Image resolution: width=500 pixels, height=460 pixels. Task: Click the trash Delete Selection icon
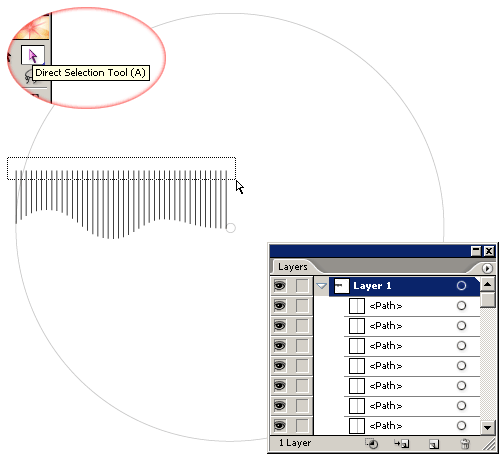pos(465,444)
